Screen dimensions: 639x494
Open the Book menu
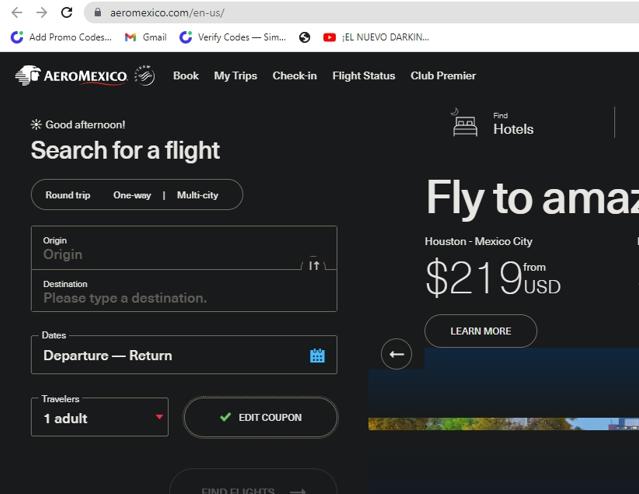pyautogui.click(x=186, y=76)
